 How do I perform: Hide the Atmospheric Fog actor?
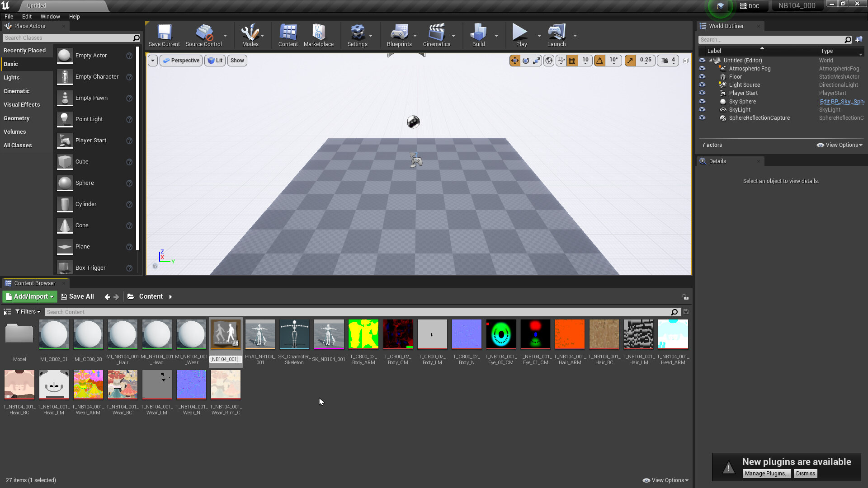point(702,69)
